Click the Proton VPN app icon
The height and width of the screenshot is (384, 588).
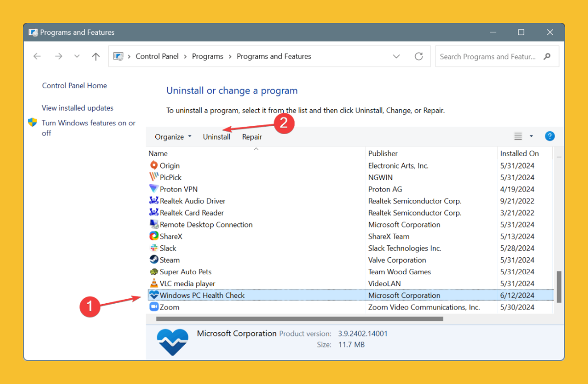point(154,189)
